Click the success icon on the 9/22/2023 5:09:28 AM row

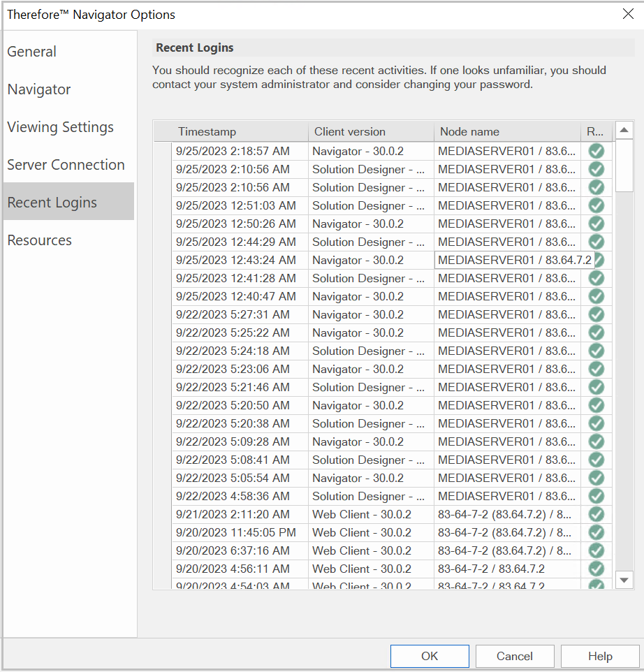pos(597,441)
